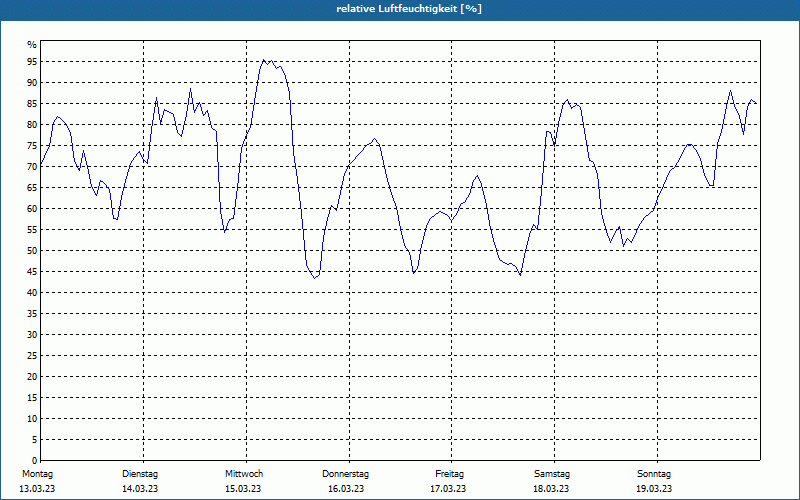The height and width of the screenshot is (500, 800).
Task: Click the chart title 'relative Luftfeuchtigkeit [%]'
Action: click(x=409, y=9)
